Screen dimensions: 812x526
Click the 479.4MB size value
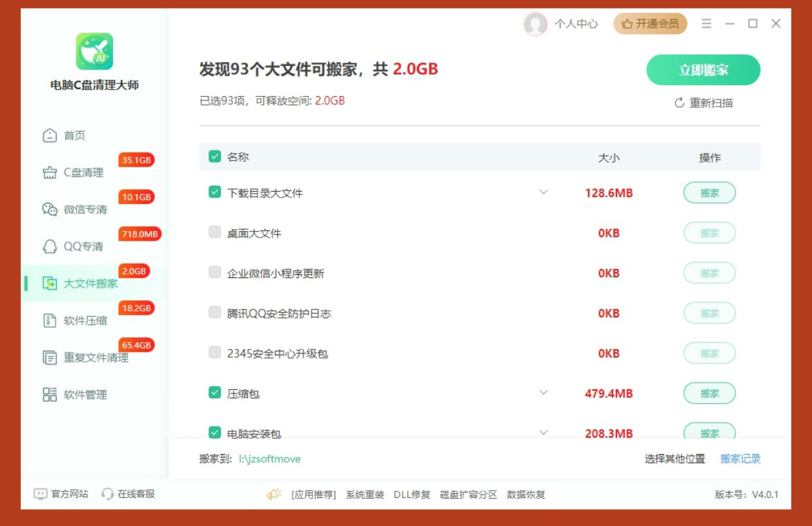[609, 394]
